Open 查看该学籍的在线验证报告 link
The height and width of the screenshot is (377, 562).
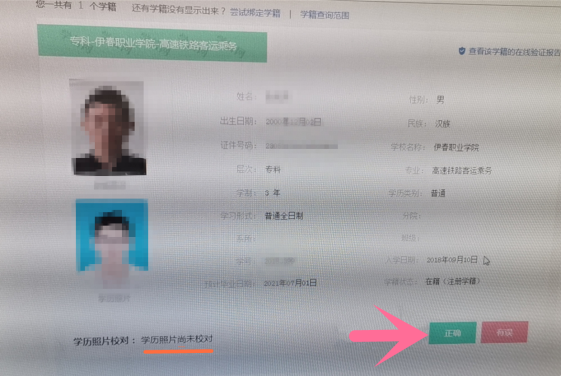click(x=514, y=52)
